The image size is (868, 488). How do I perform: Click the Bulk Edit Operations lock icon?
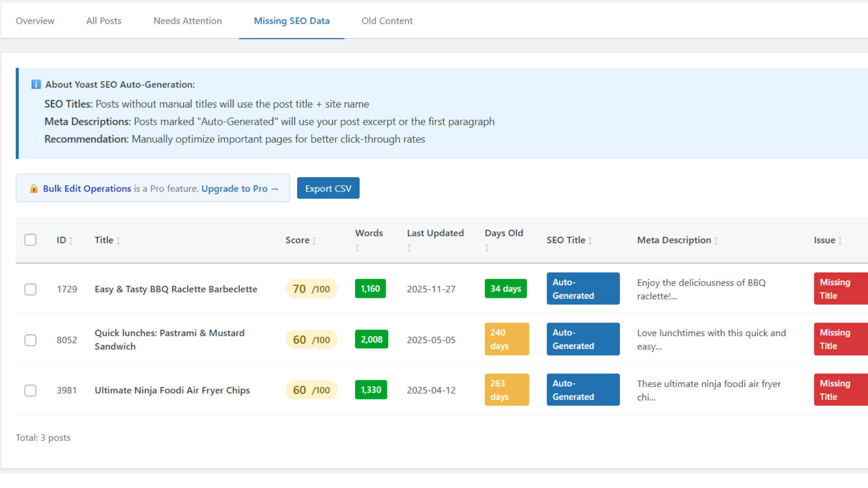[x=34, y=188]
